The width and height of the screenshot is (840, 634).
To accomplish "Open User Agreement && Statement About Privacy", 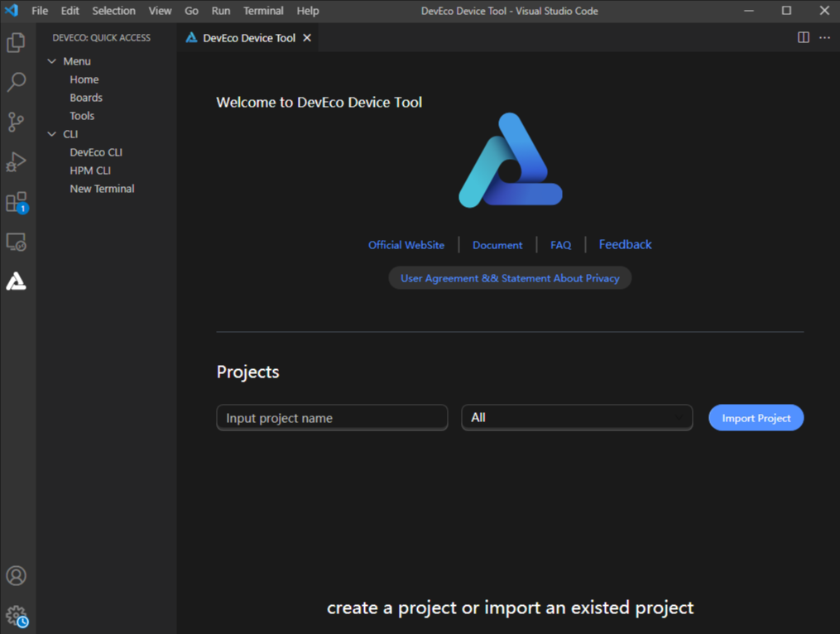I will coord(510,278).
